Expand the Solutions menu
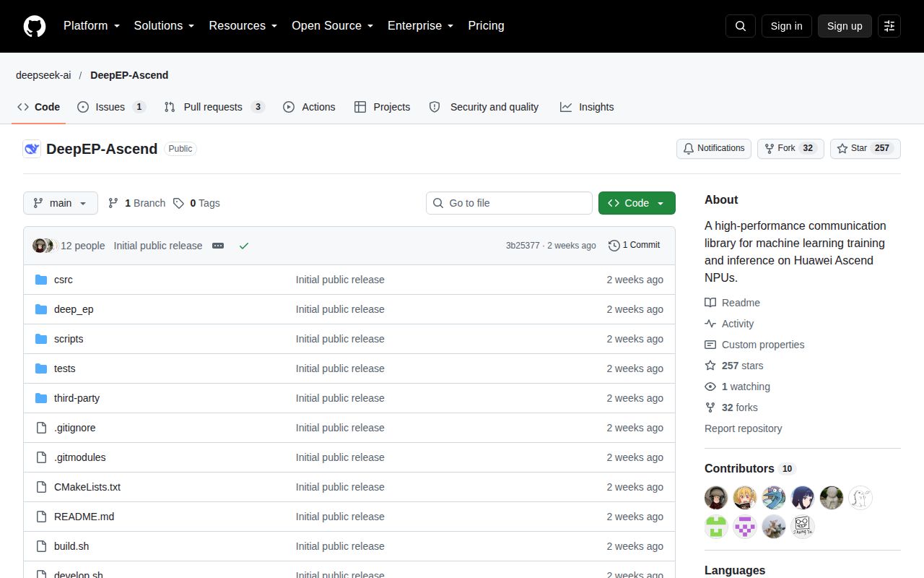 point(165,26)
